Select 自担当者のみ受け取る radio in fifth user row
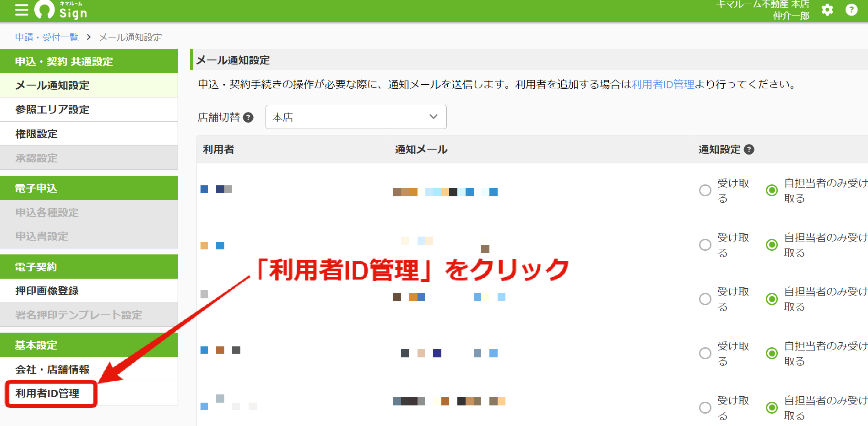 (x=772, y=408)
